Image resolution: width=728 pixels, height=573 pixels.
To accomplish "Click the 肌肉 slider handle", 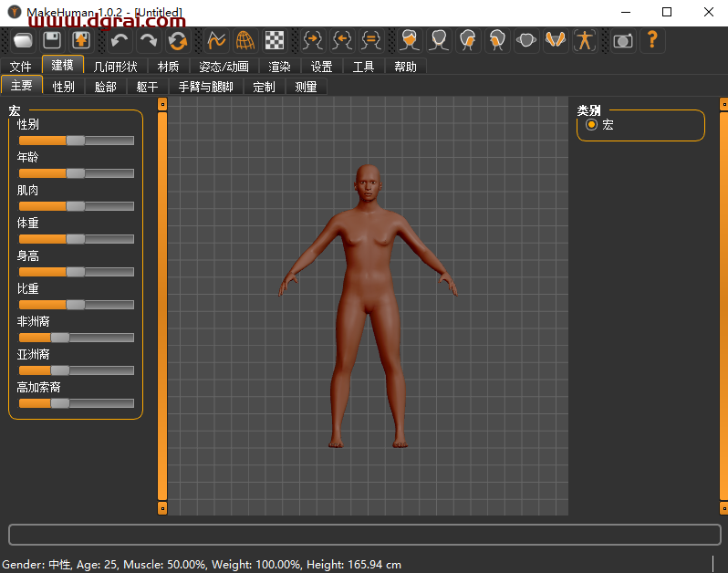I will [76, 206].
